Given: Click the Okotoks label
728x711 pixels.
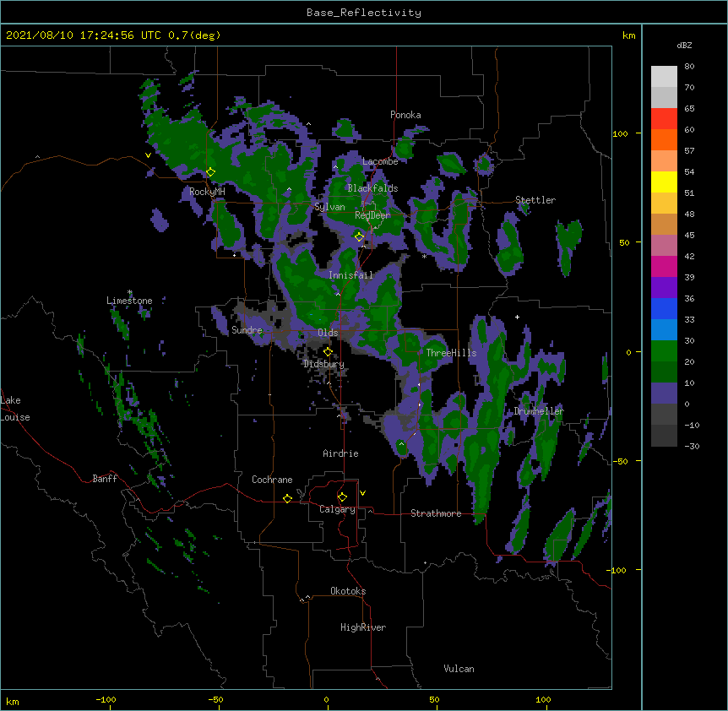Looking at the screenshot, I should coord(348,591).
